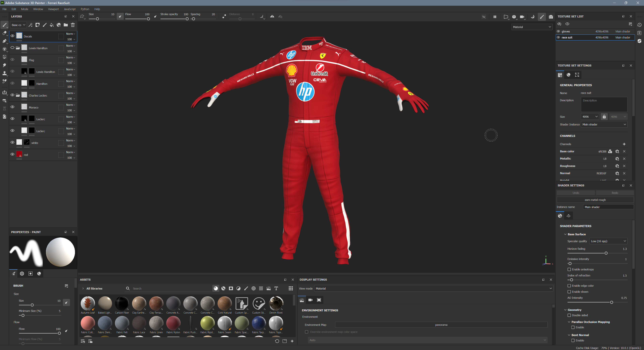Open Base color channel settings gear

point(617,151)
